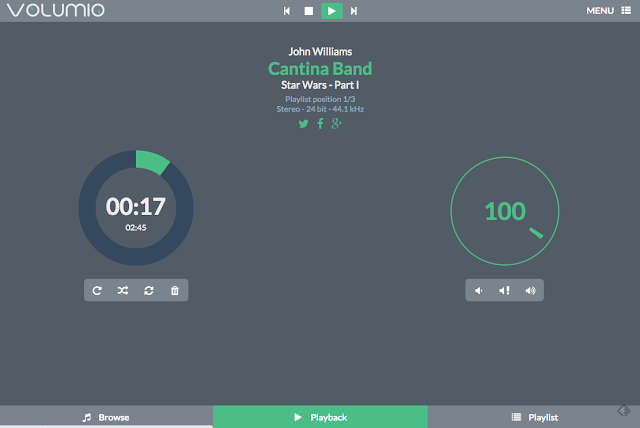The image size is (640, 428).
Task: Raise the volume with the loud speaker icon
Action: [x=530, y=291]
